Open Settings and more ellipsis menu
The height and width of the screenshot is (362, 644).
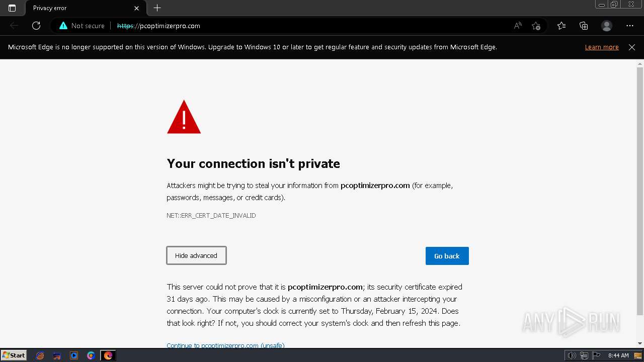630,26
